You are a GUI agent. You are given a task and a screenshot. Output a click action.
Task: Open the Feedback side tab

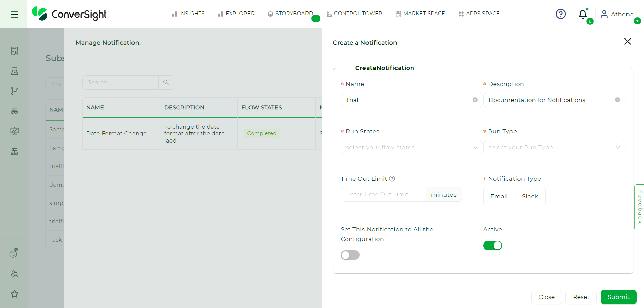coord(640,207)
